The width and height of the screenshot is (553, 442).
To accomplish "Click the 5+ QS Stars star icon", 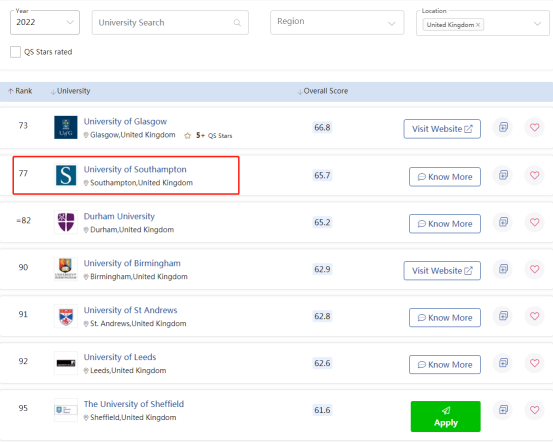I will pyautogui.click(x=188, y=136).
